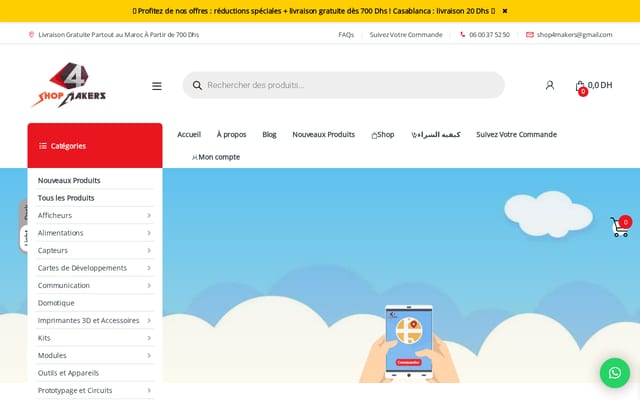
Task: Click the Modules category label
Action: [x=52, y=356]
